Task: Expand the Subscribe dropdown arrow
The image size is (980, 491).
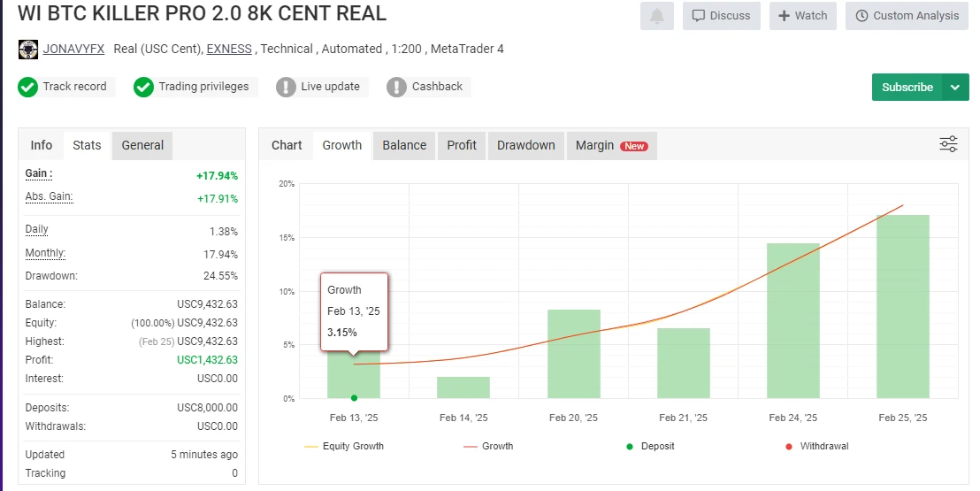Action: coord(955,87)
